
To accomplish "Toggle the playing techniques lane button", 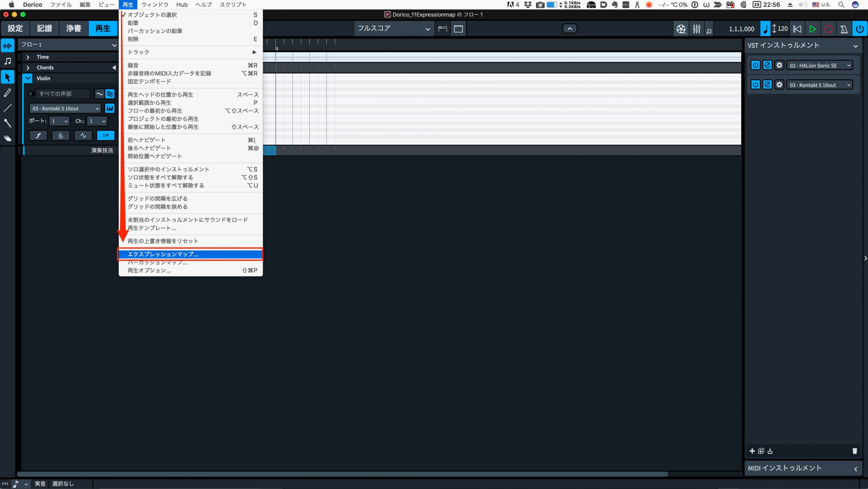I will (x=106, y=135).
